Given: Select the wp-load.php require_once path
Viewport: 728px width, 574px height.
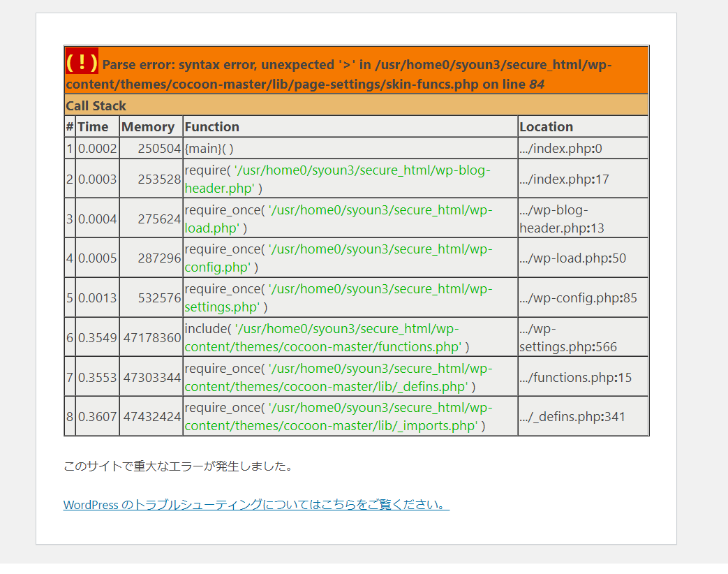Looking at the screenshot, I should pyautogui.click(x=339, y=219).
